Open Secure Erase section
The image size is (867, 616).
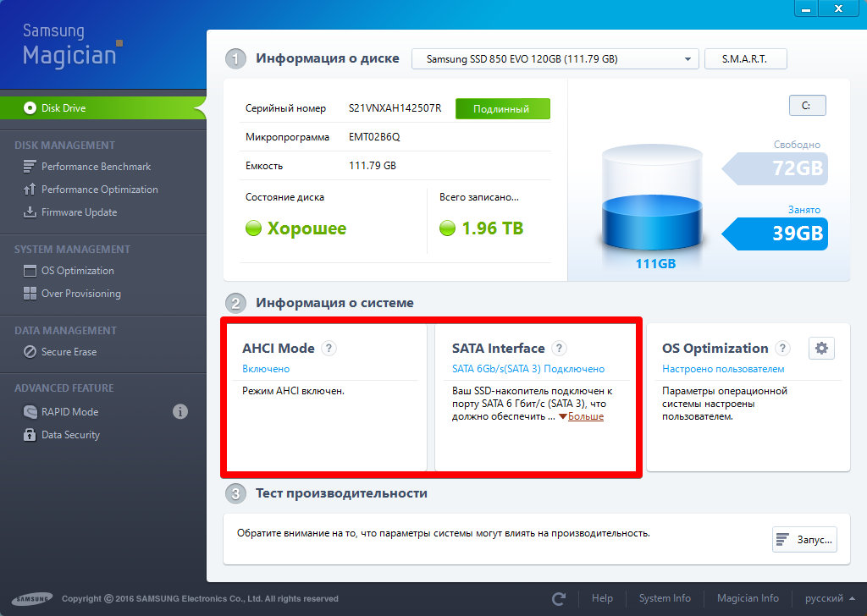point(69,352)
